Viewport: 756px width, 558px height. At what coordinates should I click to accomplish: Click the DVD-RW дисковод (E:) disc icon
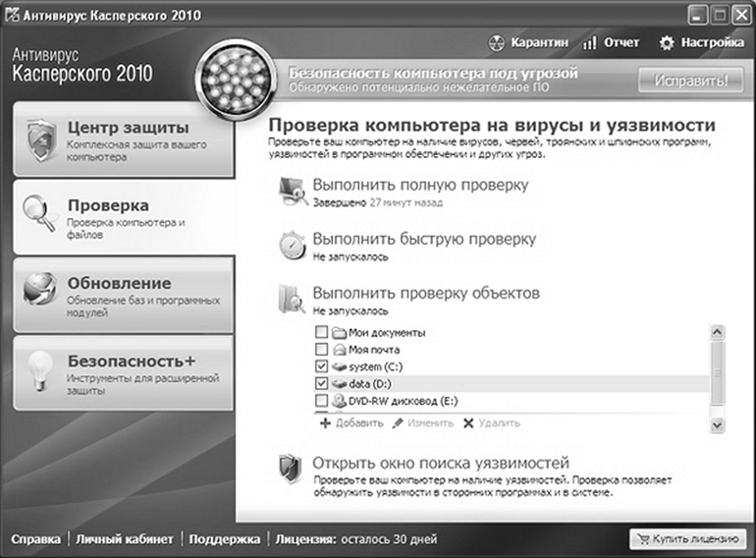pyautogui.click(x=340, y=401)
